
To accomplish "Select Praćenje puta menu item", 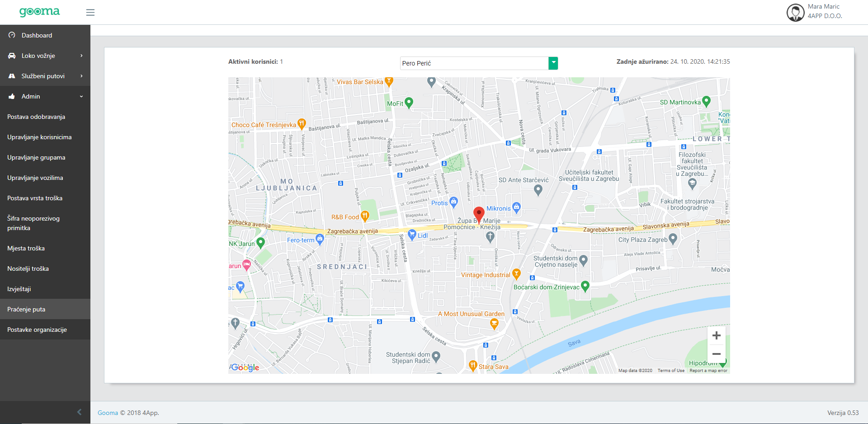I will point(45,309).
